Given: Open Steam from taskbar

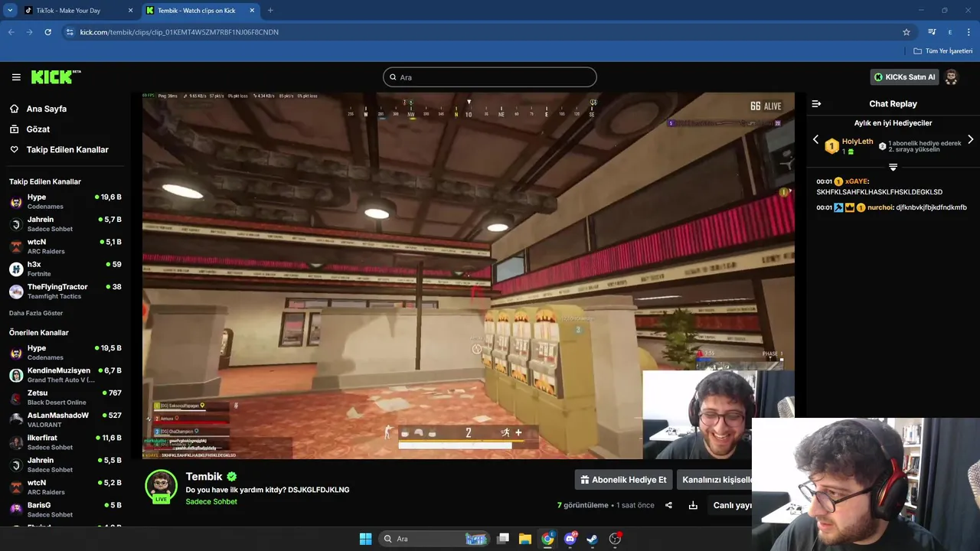Looking at the screenshot, I should coord(592,539).
